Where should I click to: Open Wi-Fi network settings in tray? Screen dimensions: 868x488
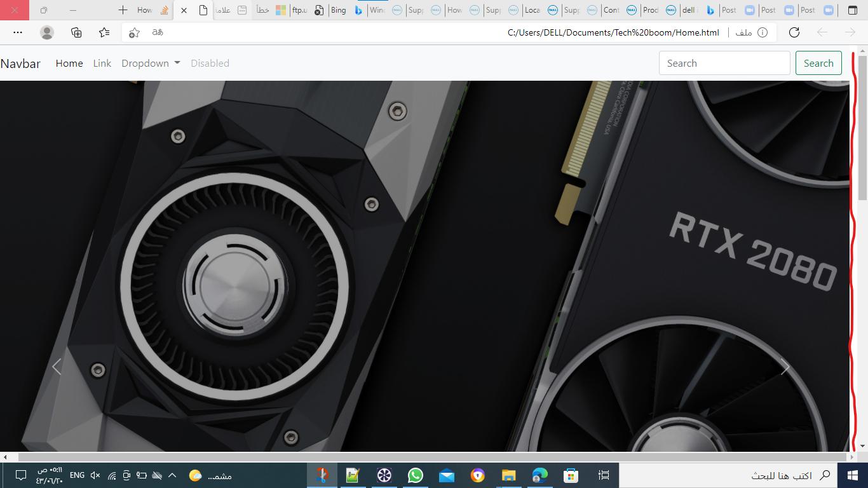(111, 475)
